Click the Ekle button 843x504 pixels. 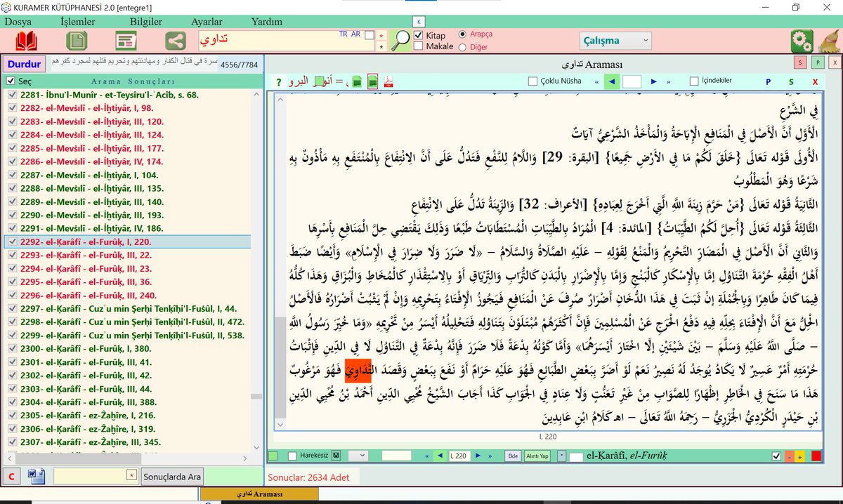coord(513,456)
